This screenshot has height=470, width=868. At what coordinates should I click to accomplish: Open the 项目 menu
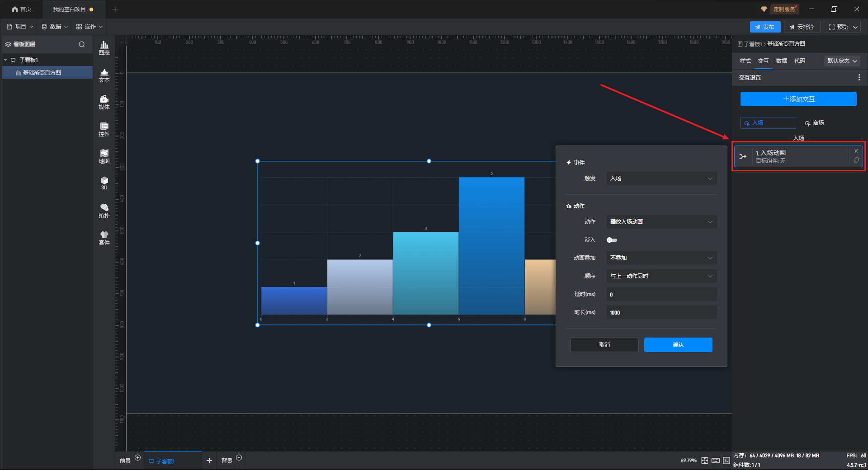pos(20,27)
